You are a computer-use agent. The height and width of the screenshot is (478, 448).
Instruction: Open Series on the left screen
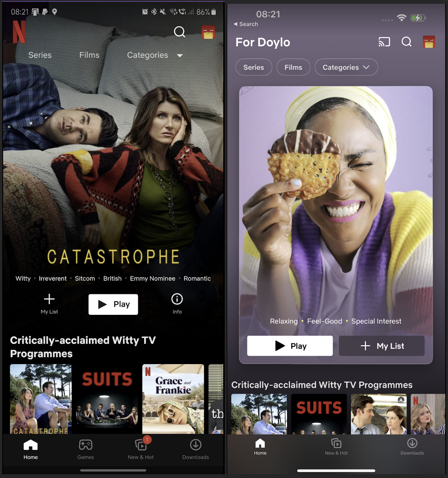coord(40,55)
